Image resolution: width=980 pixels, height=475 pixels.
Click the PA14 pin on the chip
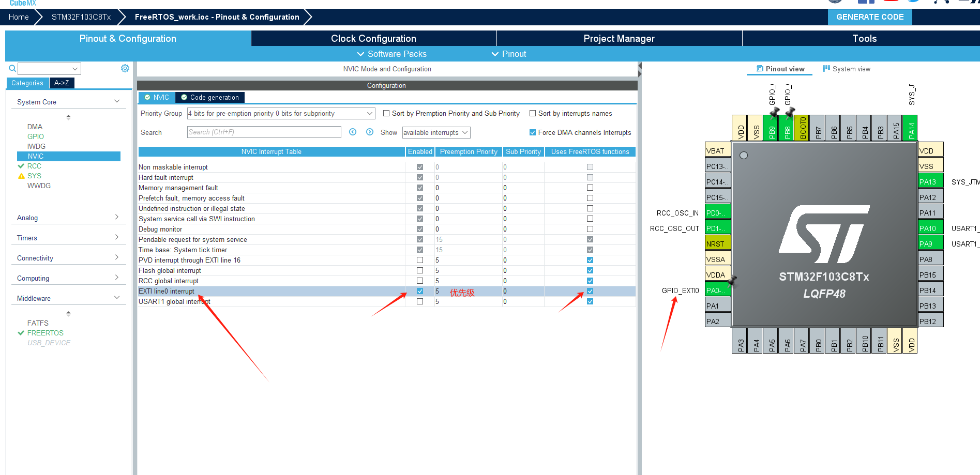click(911, 128)
